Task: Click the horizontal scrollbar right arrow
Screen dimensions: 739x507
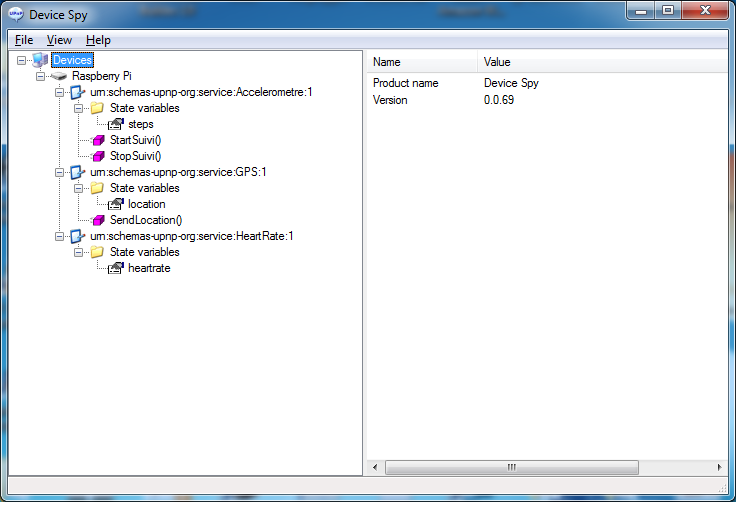Action: [x=718, y=467]
